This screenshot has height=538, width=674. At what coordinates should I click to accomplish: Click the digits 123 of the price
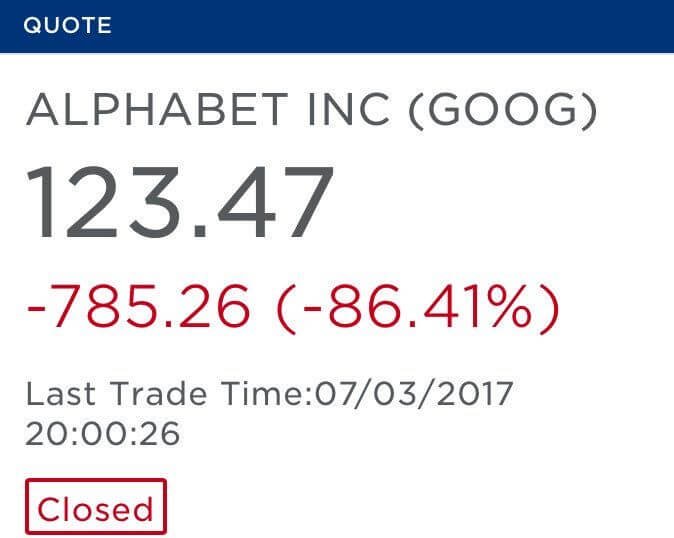[x=105, y=205]
